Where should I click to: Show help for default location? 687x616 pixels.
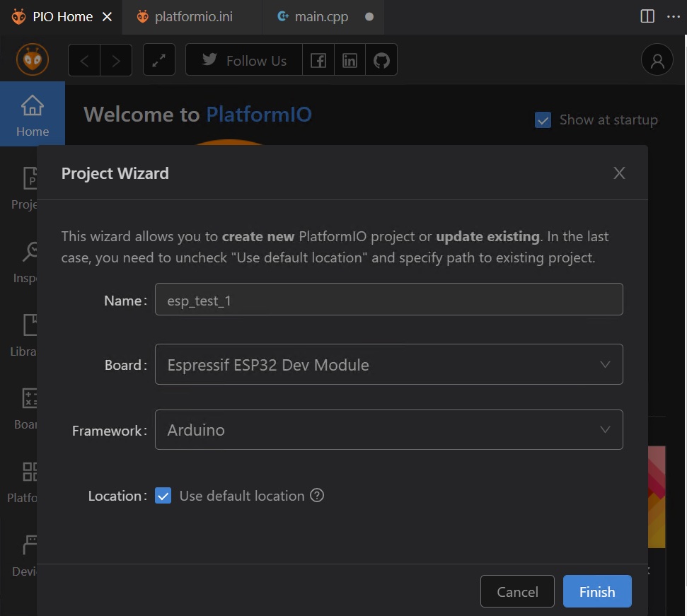317,496
